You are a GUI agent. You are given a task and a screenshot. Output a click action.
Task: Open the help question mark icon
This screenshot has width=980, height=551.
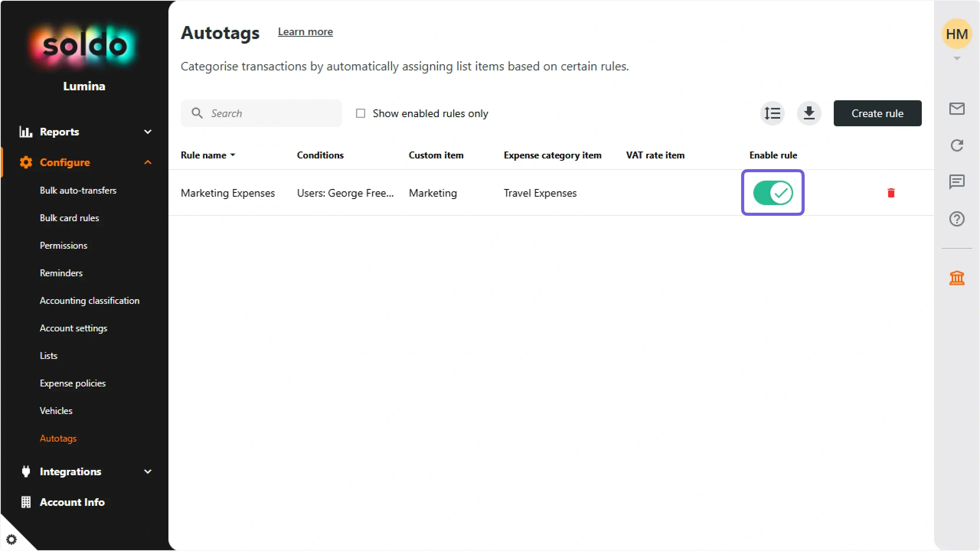(x=957, y=219)
